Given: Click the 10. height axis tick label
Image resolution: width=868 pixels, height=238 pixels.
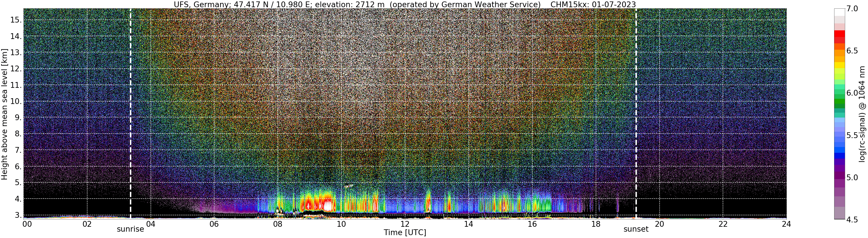Looking at the screenshot, I should [16, 101].
